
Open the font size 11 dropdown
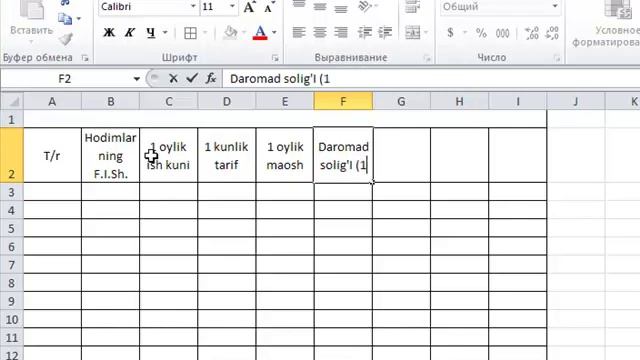(232, 7)
